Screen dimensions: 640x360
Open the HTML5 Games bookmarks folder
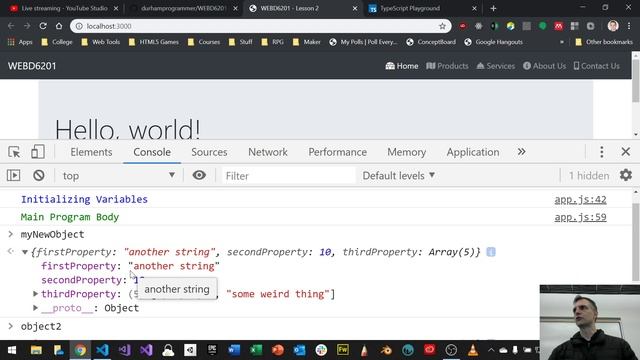click(153, 42)
